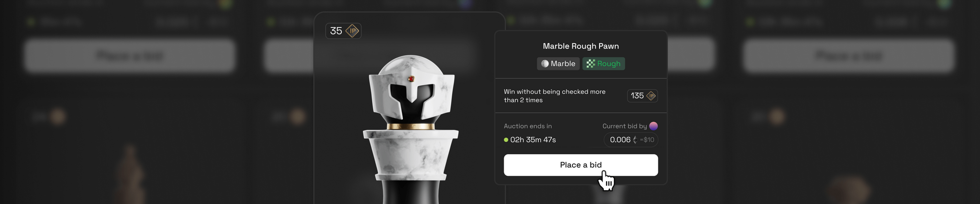Click the green auction status dot
The height and width of the screenshot is (204, 980).
tap(506, 140)
